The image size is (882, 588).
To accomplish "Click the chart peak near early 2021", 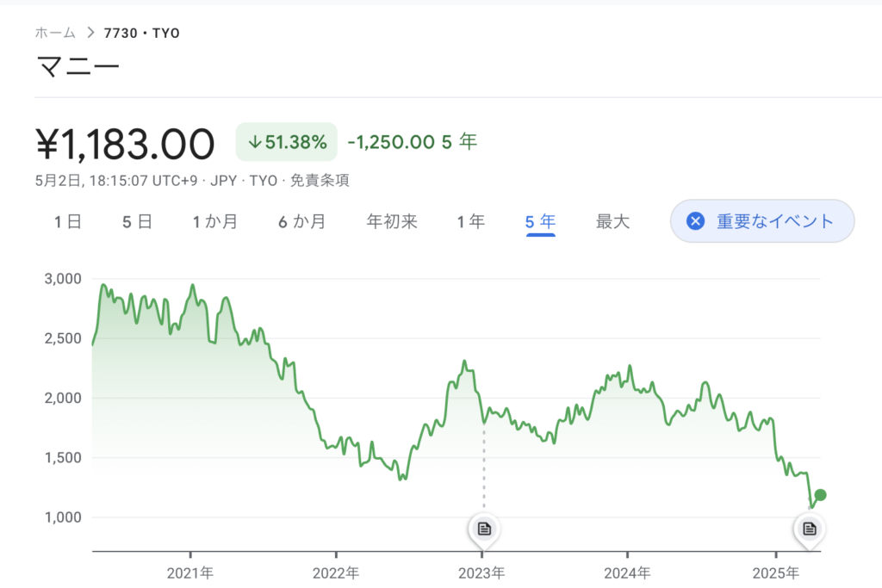I will click(193, 286).
